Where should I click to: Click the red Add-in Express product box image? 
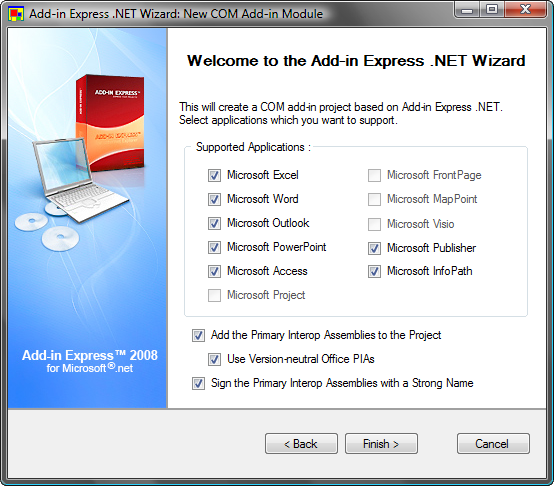click(x=110, y=122)
